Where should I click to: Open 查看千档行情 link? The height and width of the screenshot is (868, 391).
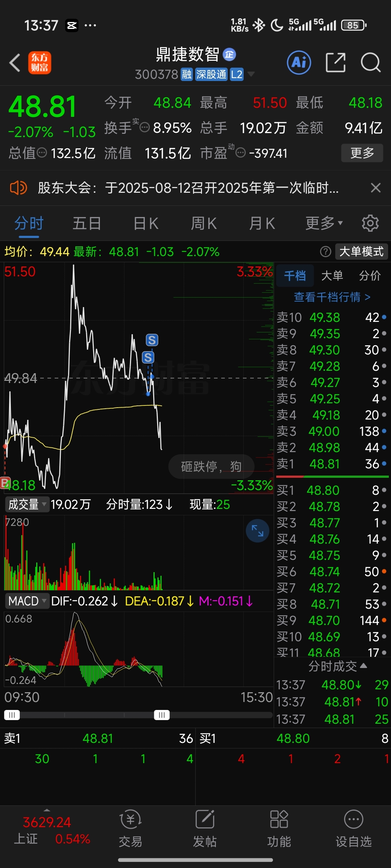click(332, 297)
